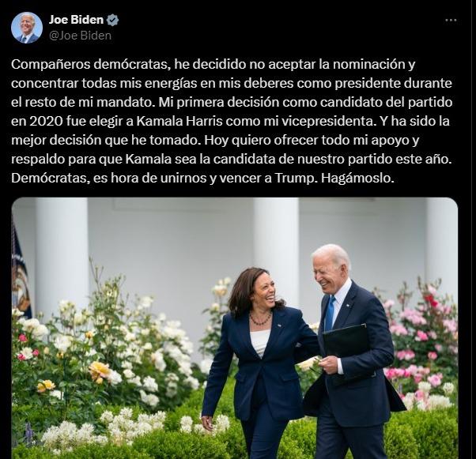Image resolution: width=476 pixels, height=459 pixels.
Task: Click the yellow rose in the photo
Action: pyautogui.click(x=99, y=371)
